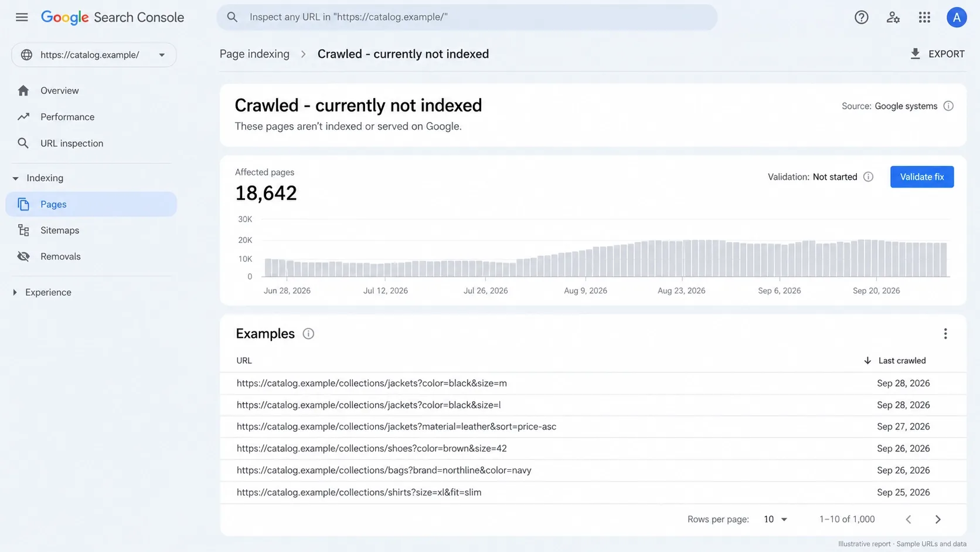This screenshot has height=552, width=980.
Task: Open users and permissions settings icon
Action: [x=893, y=18]
